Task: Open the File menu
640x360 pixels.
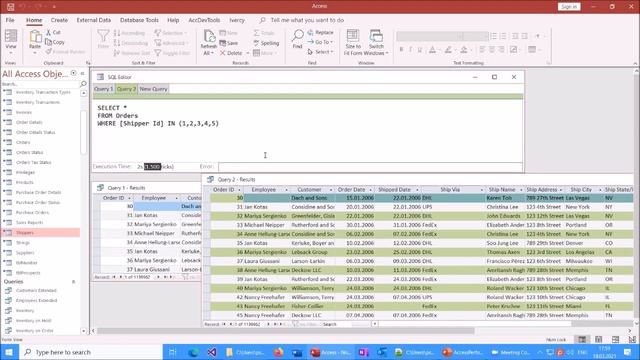Action: pyautogui.click(x=10, y=20)
